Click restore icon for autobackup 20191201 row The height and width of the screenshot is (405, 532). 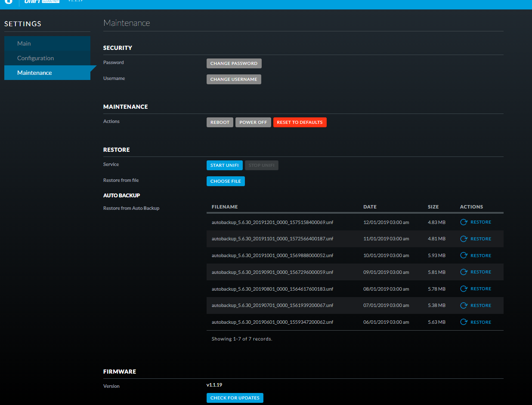coord(464,222)
